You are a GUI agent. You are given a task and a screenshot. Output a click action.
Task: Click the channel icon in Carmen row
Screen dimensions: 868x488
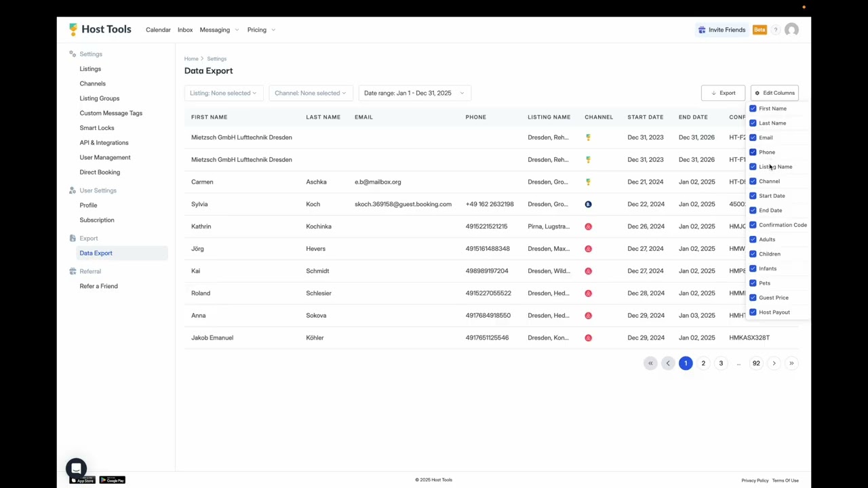click(588, 182)
